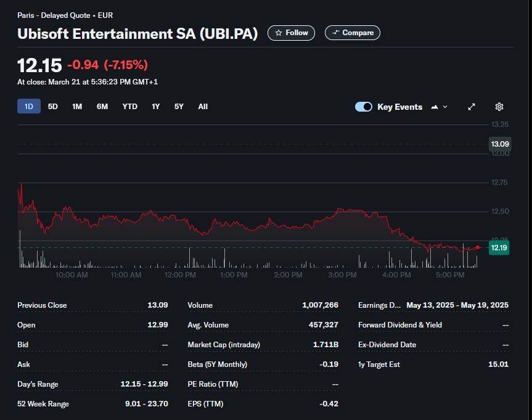Click the 12:00 PM axis label
532x420 pixels.
(x=180, y=275)
